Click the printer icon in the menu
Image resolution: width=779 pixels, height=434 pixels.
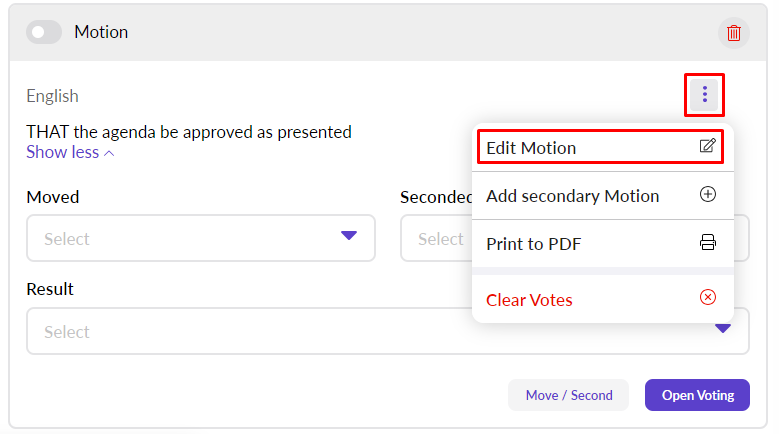coord(708,243)
